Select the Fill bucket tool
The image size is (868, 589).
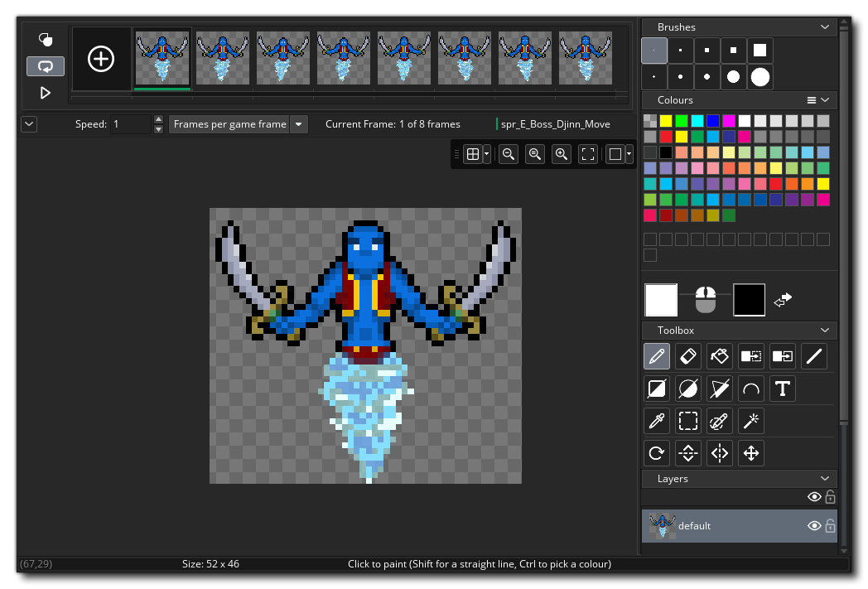tap(719, 356)
